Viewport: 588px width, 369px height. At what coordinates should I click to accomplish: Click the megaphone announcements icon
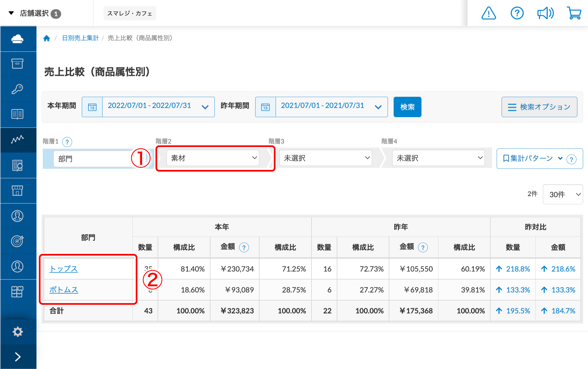click(x=545, y=13)
